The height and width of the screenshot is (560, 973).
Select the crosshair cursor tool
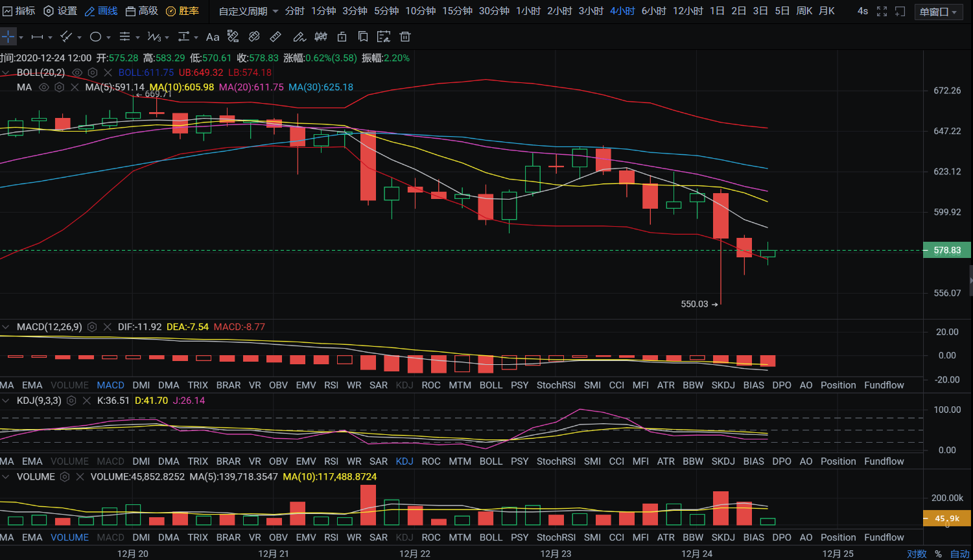[x=8, y=37]
